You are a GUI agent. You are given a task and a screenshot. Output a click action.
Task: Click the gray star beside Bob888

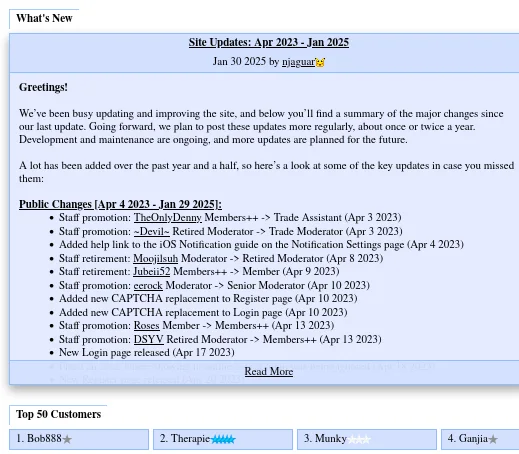(x=67, y=439)
